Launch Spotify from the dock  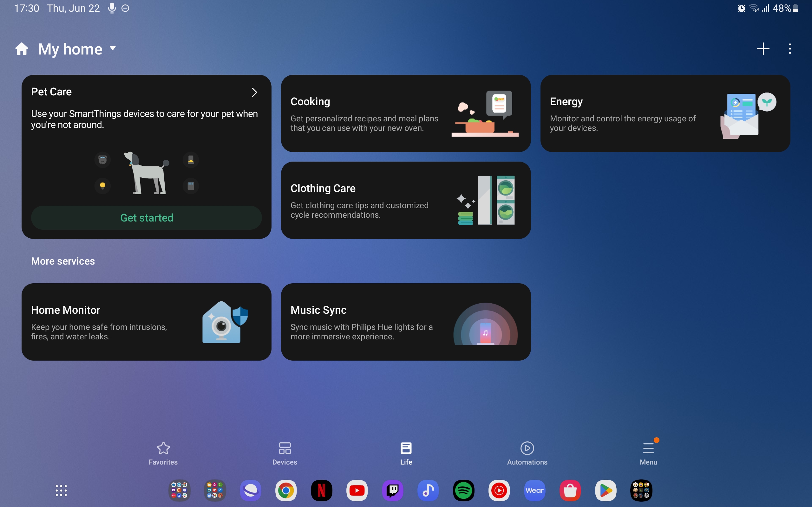[x=463, y=491]
